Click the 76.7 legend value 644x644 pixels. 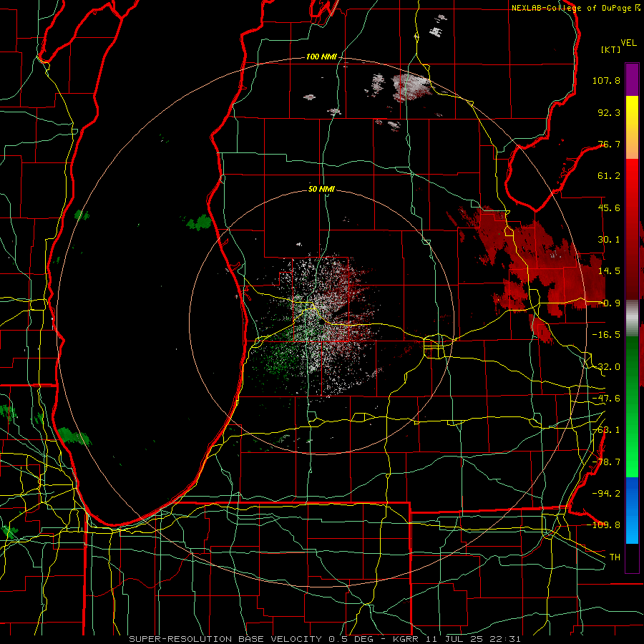(x=609, y=144)
